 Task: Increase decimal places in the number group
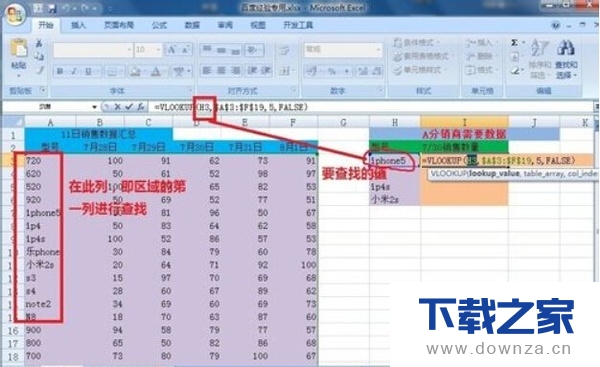pyautogui.click(x=362, y=71)
